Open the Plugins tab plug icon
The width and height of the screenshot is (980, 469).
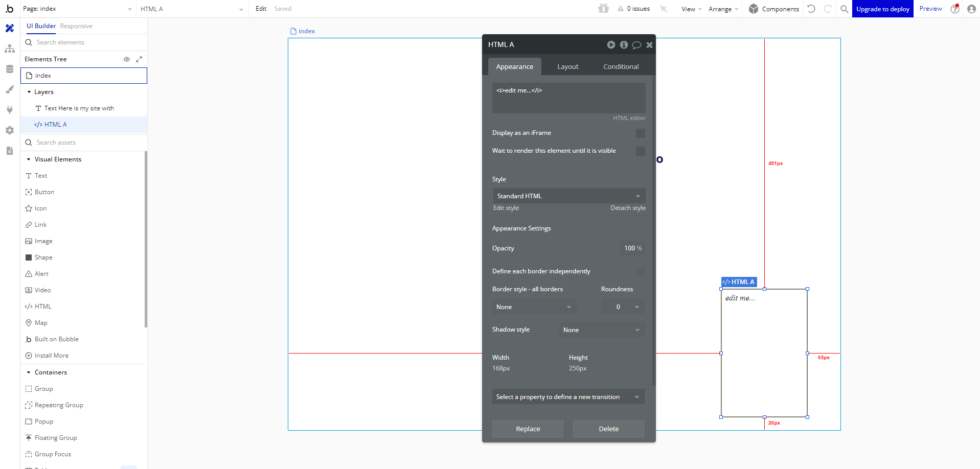(x=10, y=110)
